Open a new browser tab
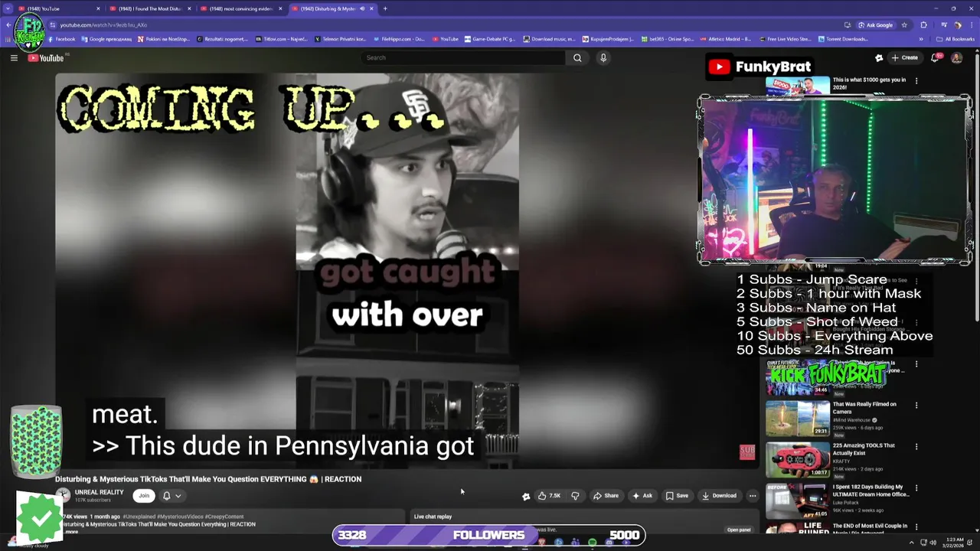This screenshot has width=980, height=551. (385, 8)
